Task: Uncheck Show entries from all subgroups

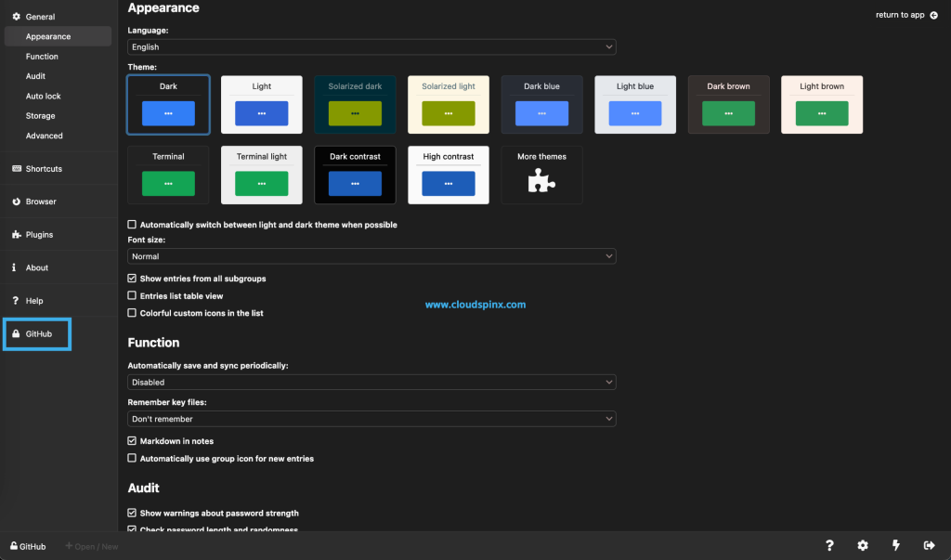Action: pos(131,278)
